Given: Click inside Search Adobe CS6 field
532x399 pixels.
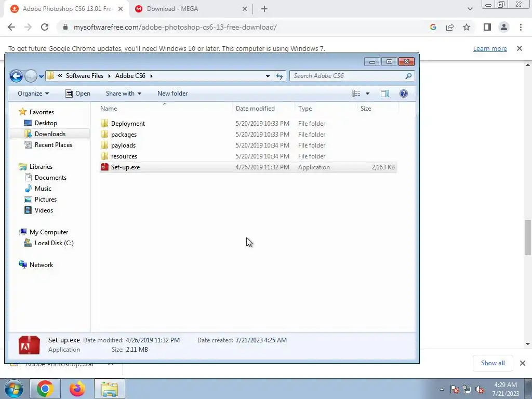Looking at the screenshot, I should [347, 76].
